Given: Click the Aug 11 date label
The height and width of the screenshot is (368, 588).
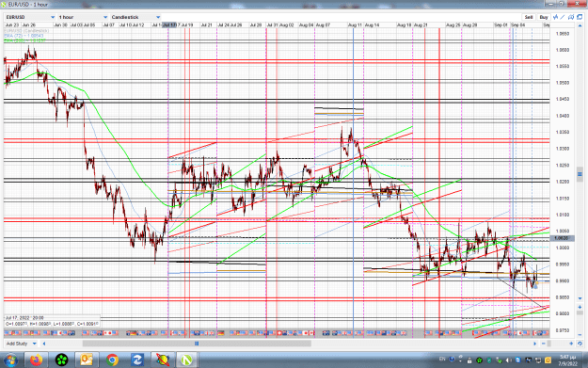Looking at the screenshot, I should 355,25.
